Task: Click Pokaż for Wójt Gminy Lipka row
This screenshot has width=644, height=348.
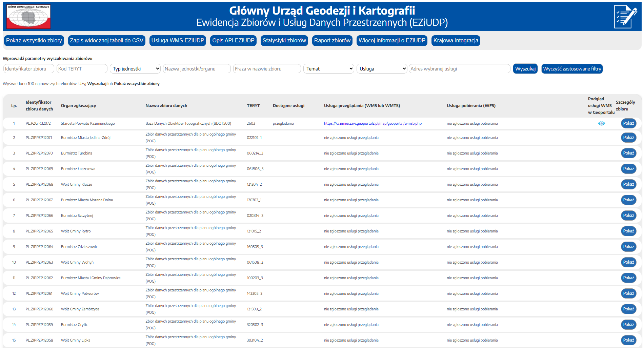Action: click(x=628, y=340)
